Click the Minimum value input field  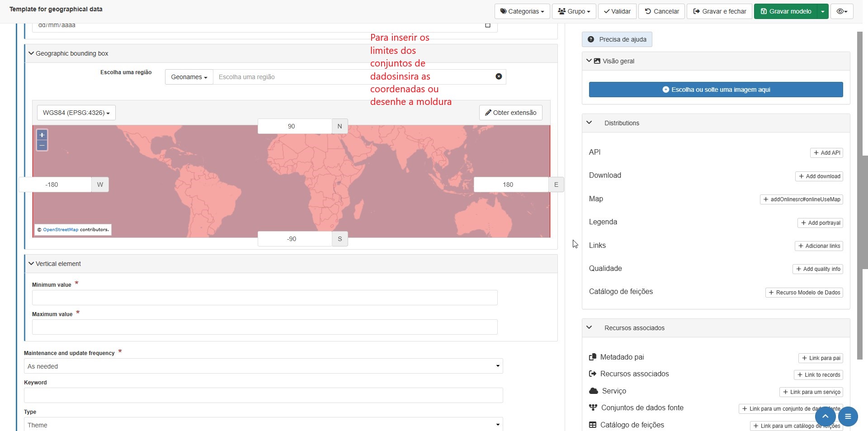[264, 298]
